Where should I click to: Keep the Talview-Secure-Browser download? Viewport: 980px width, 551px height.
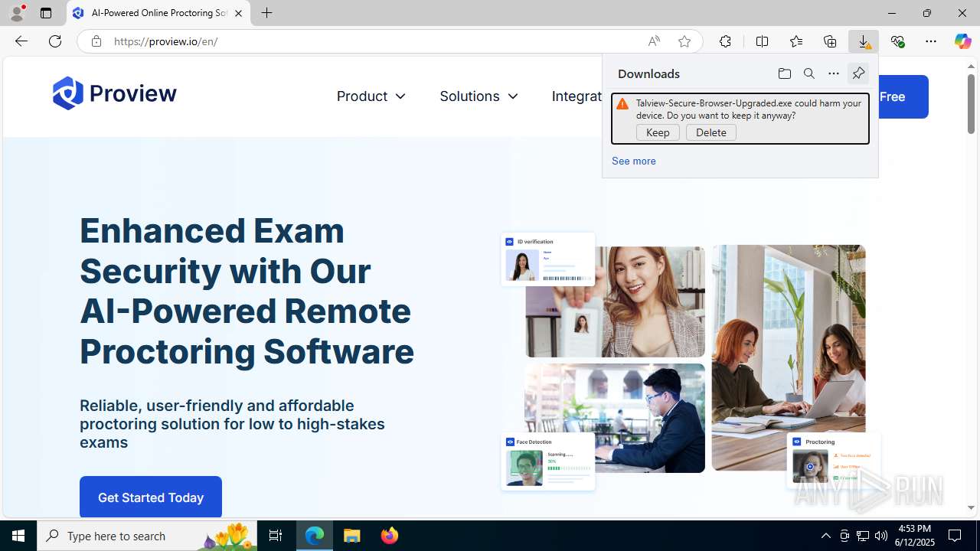click(x=658, y=132)
